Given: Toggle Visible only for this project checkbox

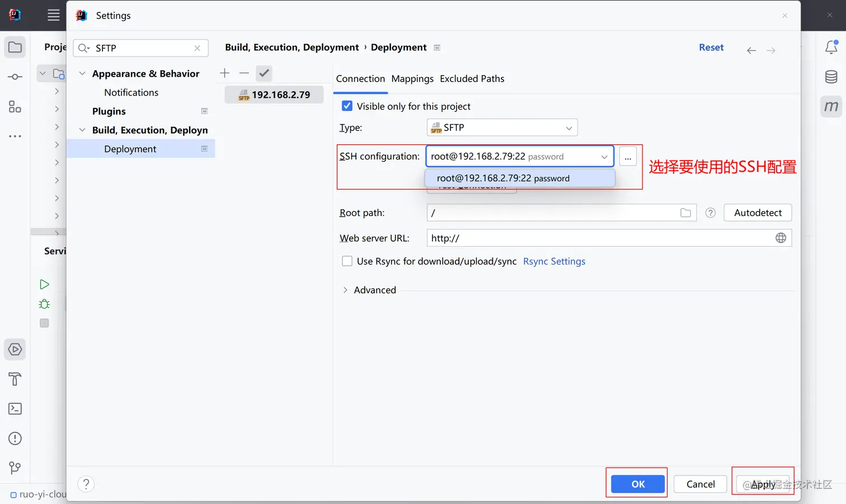Looking at the screenshot, I should [x=347, y=106].
